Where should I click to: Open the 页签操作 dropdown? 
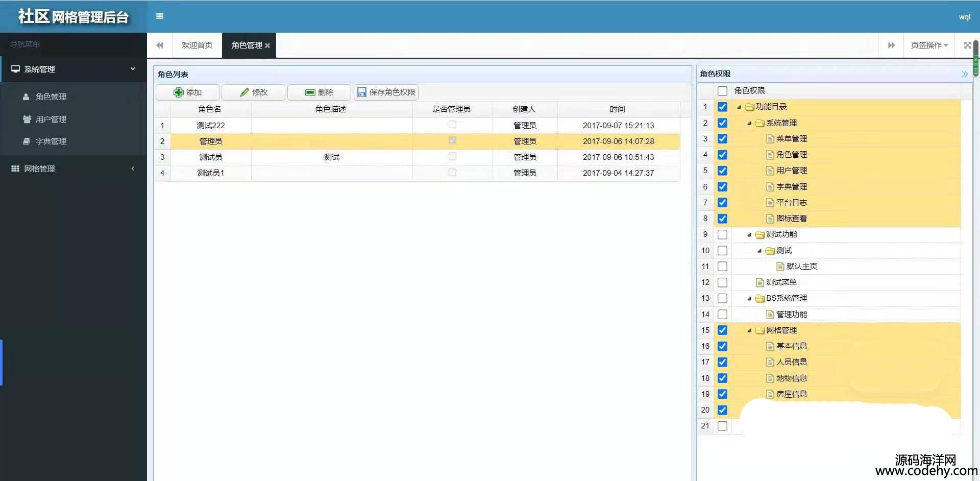coord(929,45)
